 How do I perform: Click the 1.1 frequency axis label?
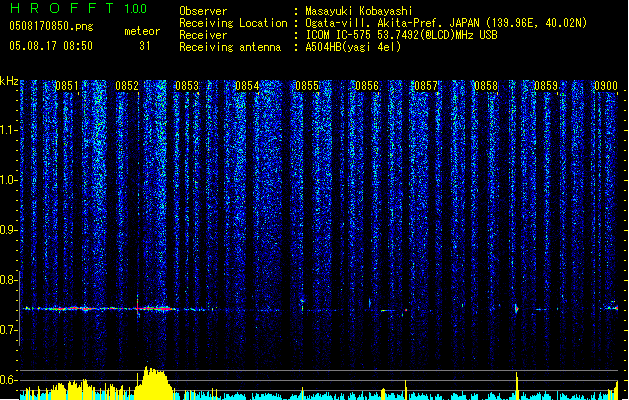click(8, 130)
